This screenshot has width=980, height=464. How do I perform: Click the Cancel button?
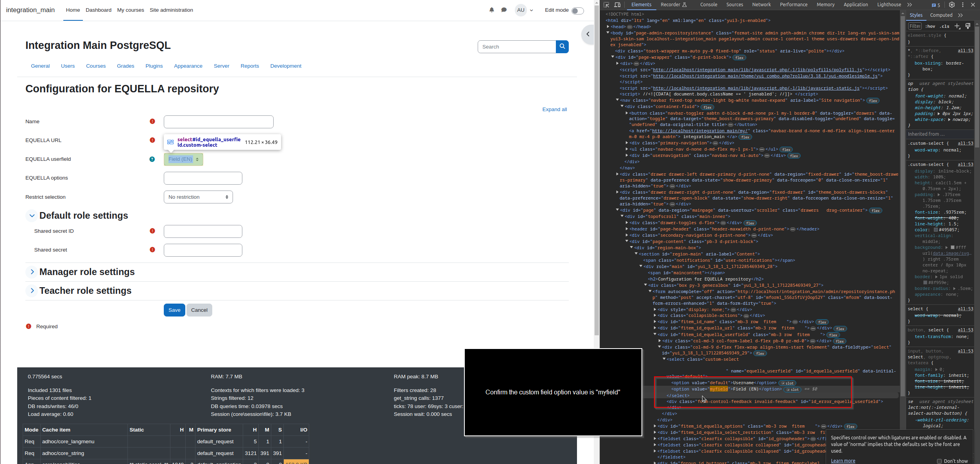pyautogui.click(x=199, y=310)
